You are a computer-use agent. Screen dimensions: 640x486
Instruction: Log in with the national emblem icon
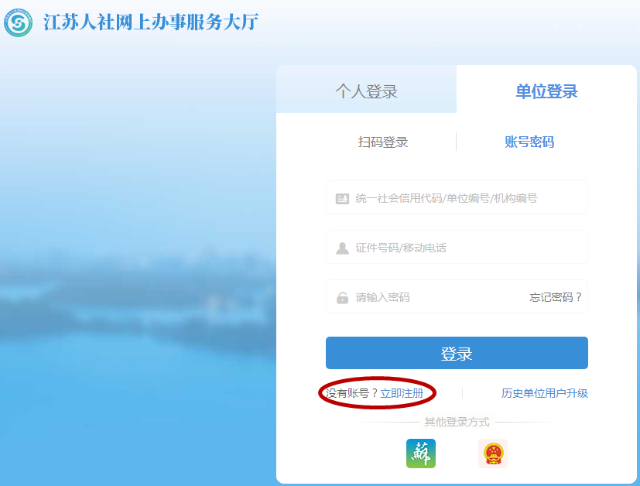pyautogui.click(x=493, y=453)
